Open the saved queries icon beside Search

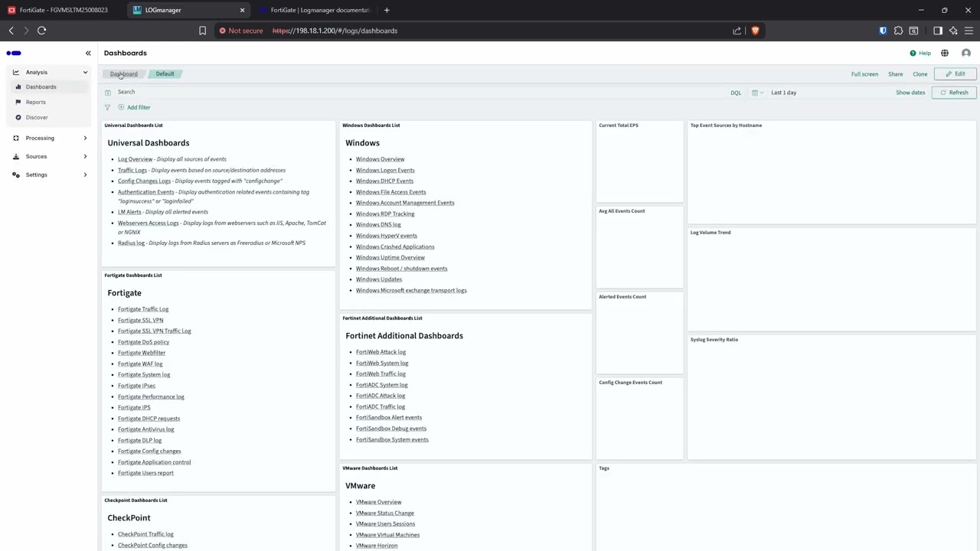pos(107,93)
